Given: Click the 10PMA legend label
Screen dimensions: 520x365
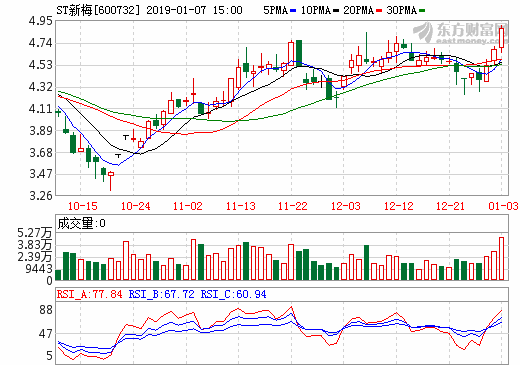Looking at the screenshot, I should click(316, 10).
